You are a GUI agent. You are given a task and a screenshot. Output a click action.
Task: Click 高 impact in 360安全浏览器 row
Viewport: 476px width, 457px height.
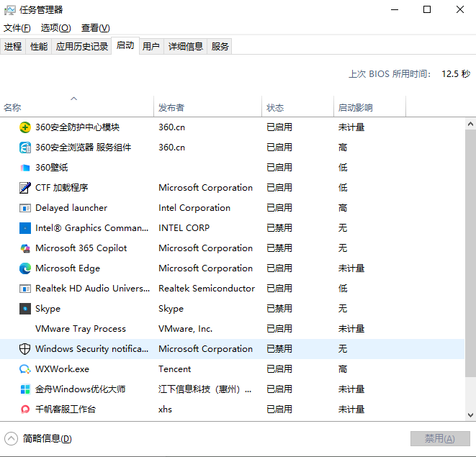pyautogui.click(x=343, y=148)
